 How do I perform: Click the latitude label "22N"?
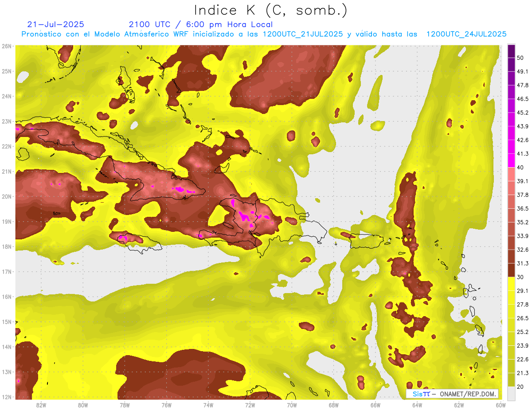click(7, 146)
